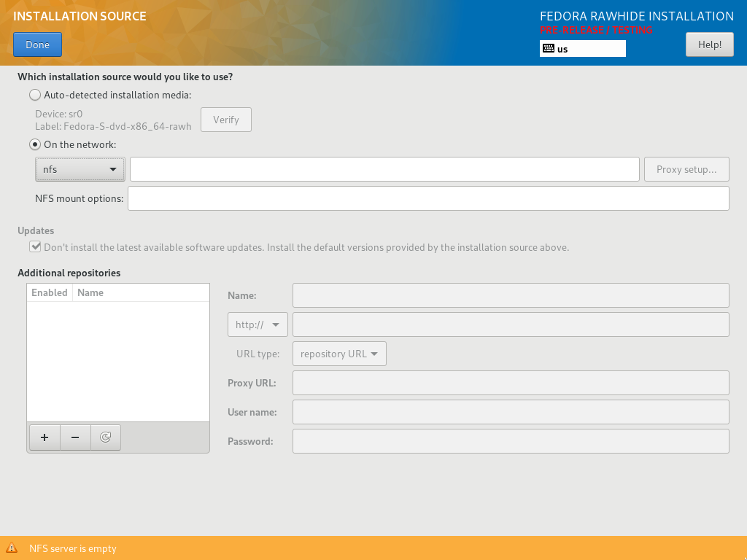Click the NFS server is empty warning text
747x560 pixels.
coord(73,548)
